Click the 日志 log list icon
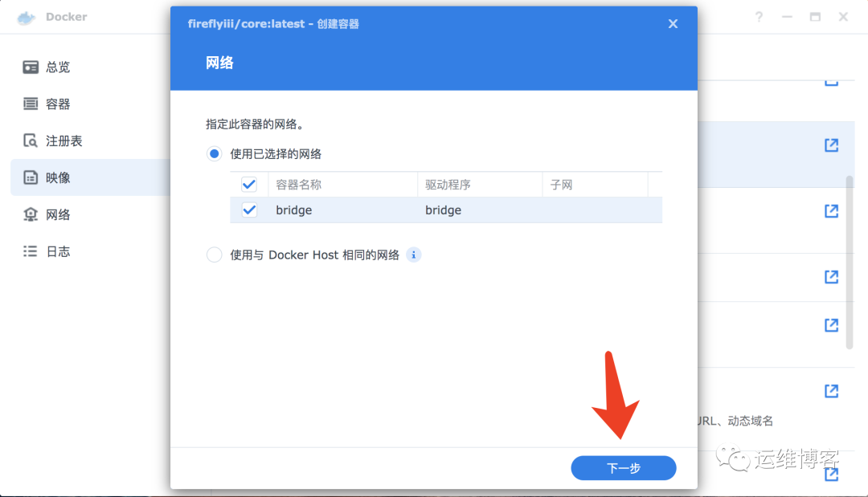This screenshot has width=868, height=497. point(31,251)
